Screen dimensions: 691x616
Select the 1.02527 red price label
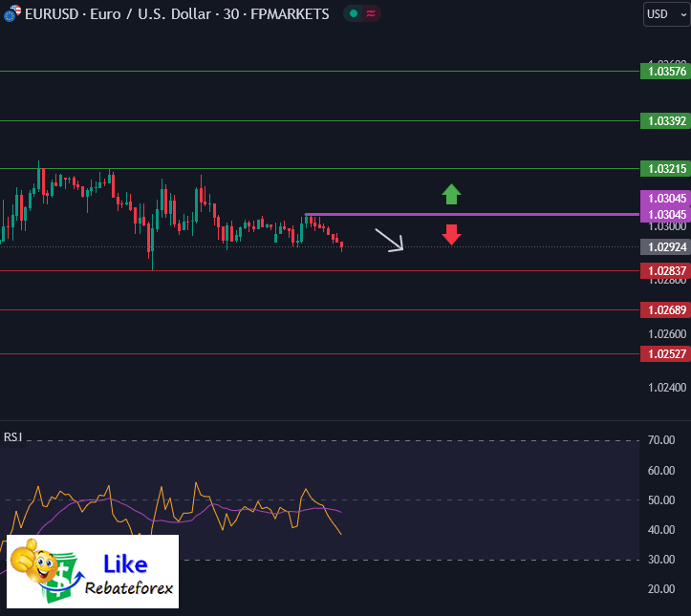pyautogui.click(x=665, y=354)
